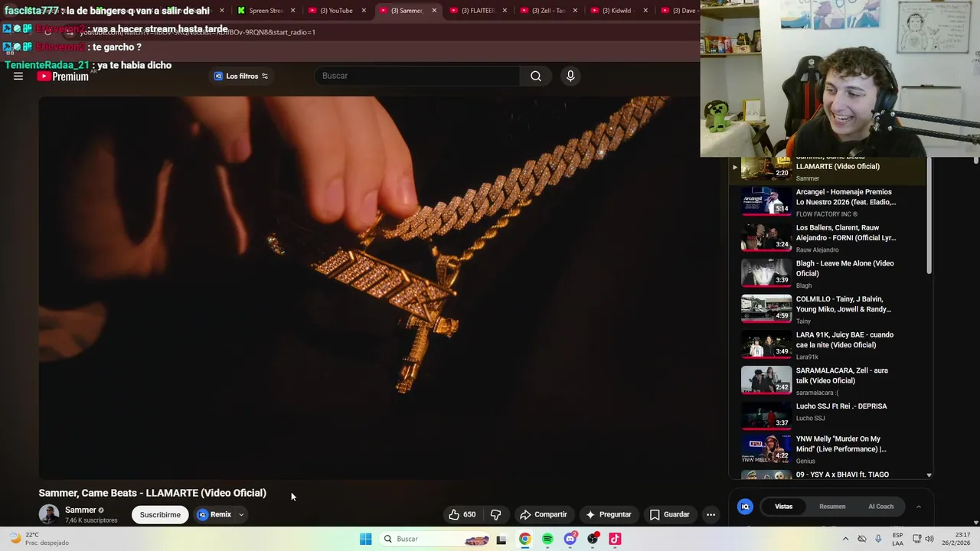Open Lucho SSJ DEPRISA video title

(x=841, y=406)
